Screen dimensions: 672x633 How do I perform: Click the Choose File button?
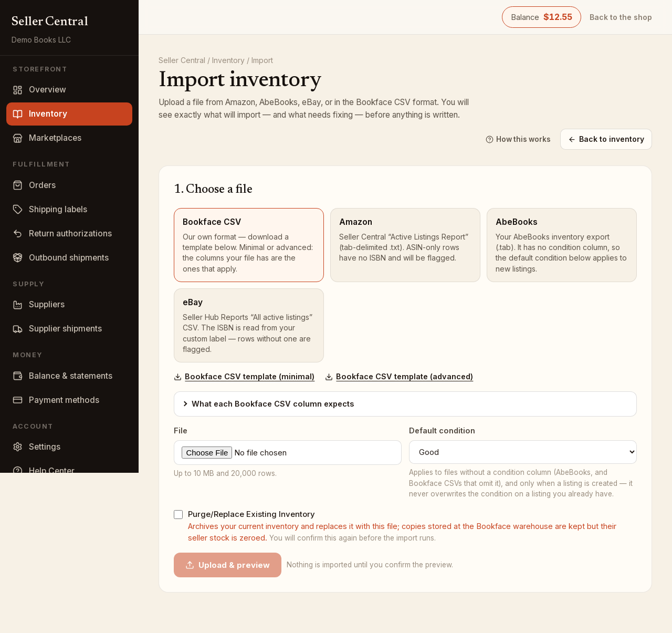click(x=207, y=453)
